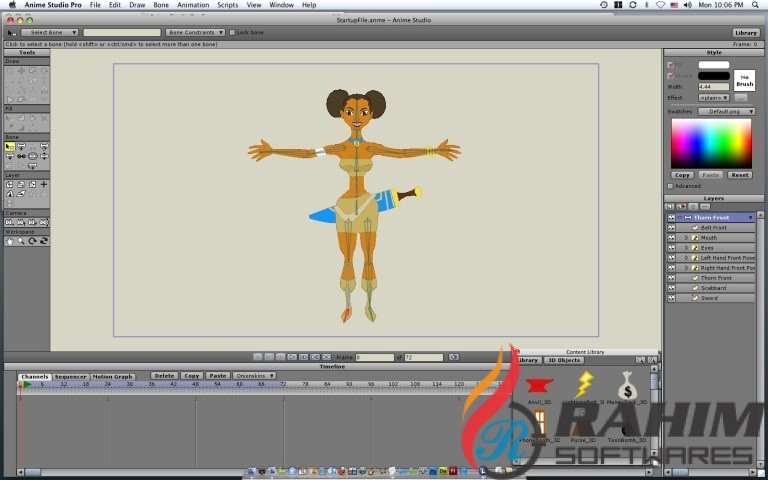The width and height of the screenshot is (768, 480).
Task: Select the highlighted Select Bone tool
Action: pos(10,146)
